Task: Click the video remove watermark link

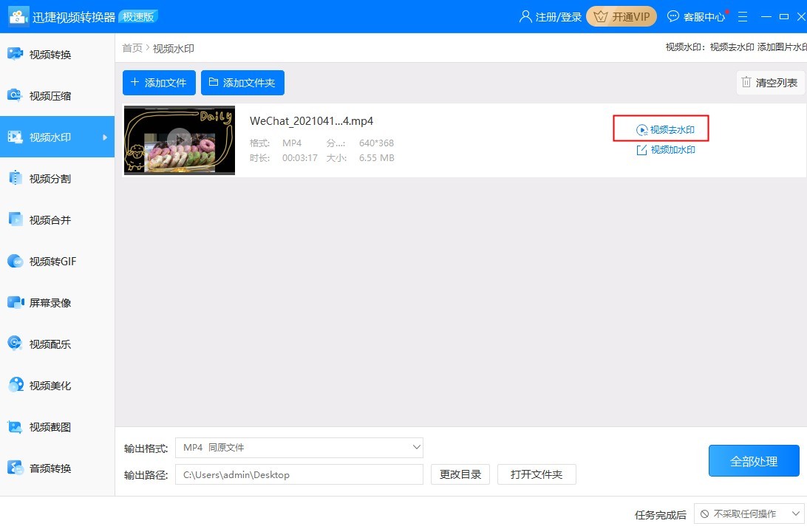Action: point(665,129)
